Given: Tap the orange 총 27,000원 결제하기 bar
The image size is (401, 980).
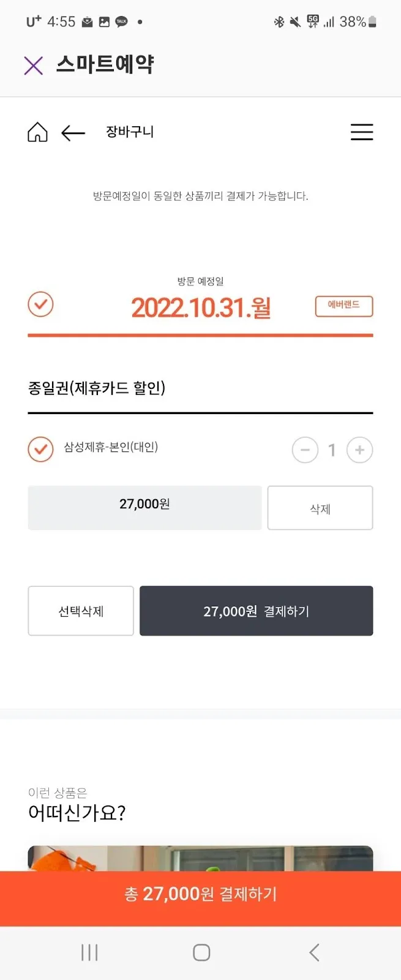Looking at the screenshot, I should (x=200, y=894).
